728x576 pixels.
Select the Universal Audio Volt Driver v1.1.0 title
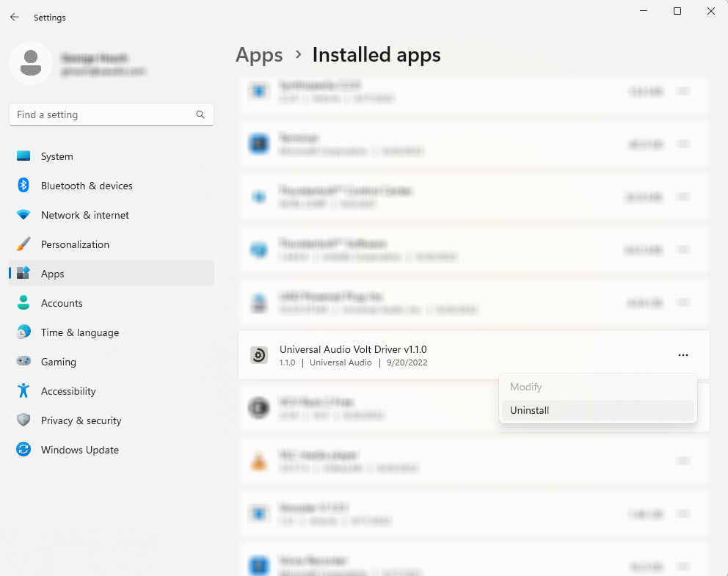[353, 349]
